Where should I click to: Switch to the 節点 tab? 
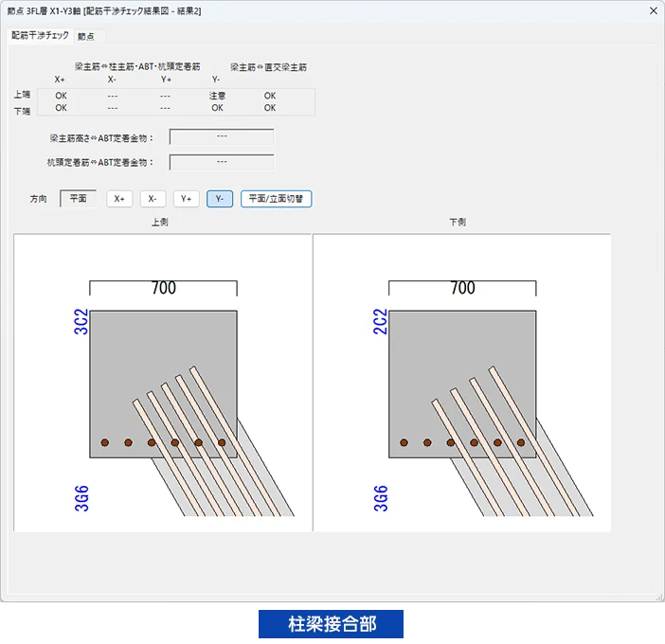pyautogui.click(x=88, y=36)
